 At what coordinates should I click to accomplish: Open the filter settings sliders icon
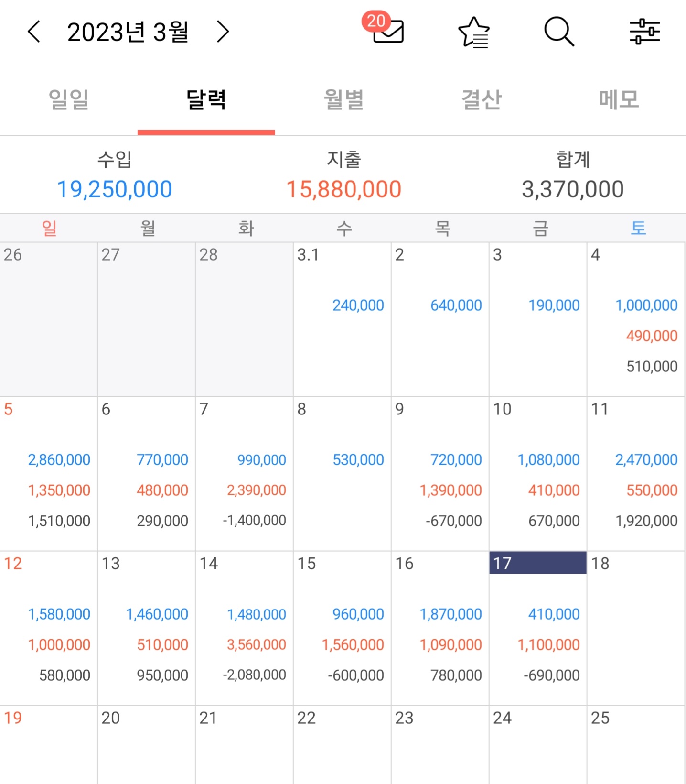pos(644,32)
